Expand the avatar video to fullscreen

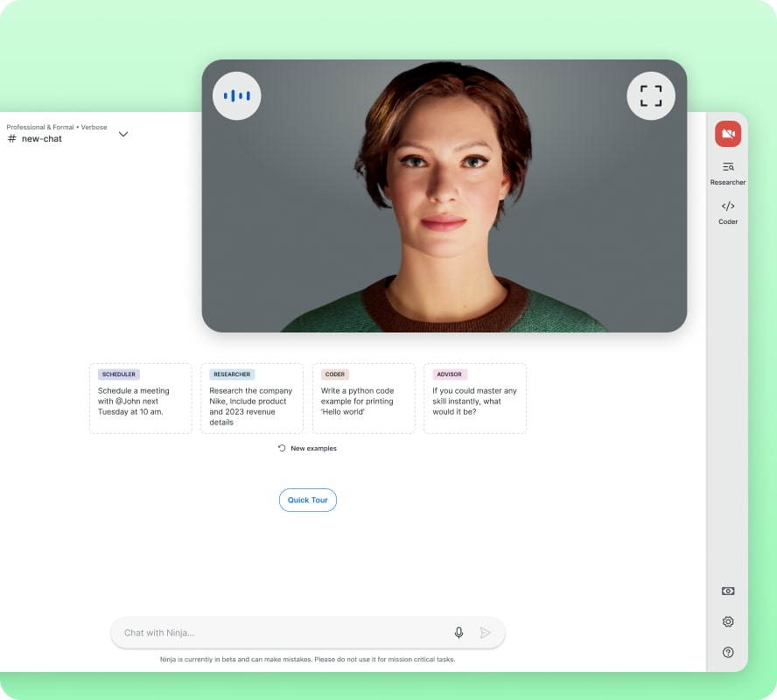pyautogui.click(x=651, y=96)
